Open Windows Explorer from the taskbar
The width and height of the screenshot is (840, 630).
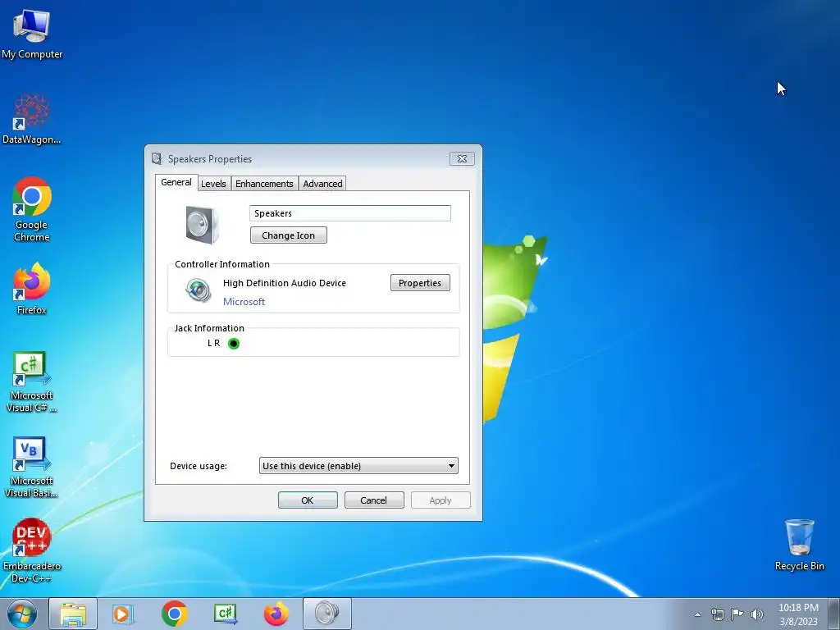73,614
